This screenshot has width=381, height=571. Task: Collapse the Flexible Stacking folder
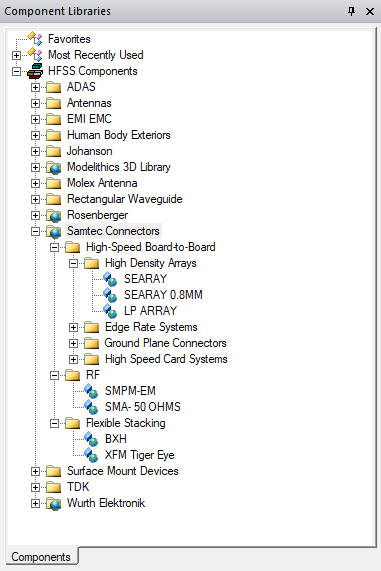coord(54,424)
